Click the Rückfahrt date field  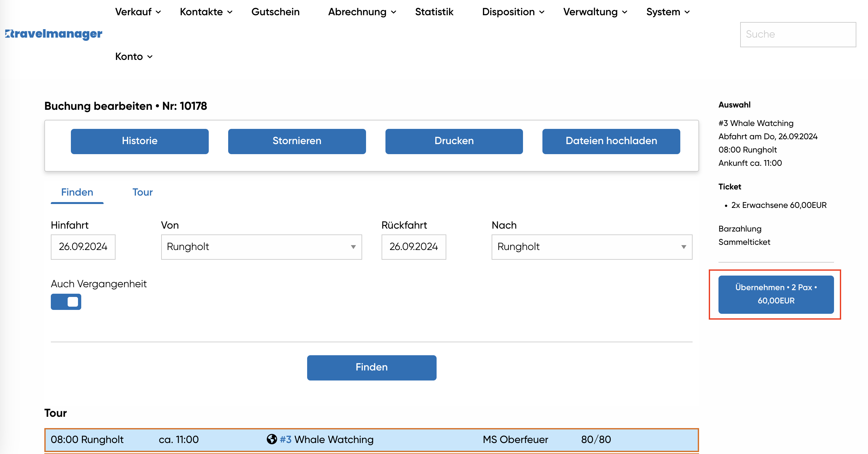413,247
